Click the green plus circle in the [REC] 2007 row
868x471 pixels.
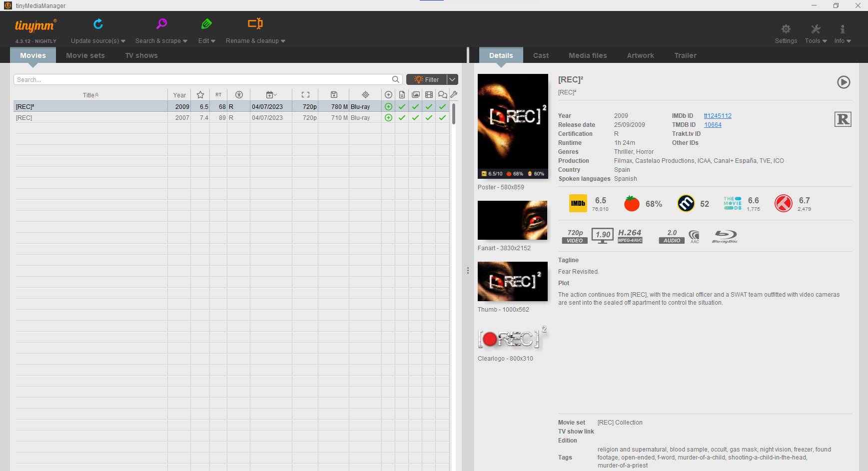(x=388, y=118)
